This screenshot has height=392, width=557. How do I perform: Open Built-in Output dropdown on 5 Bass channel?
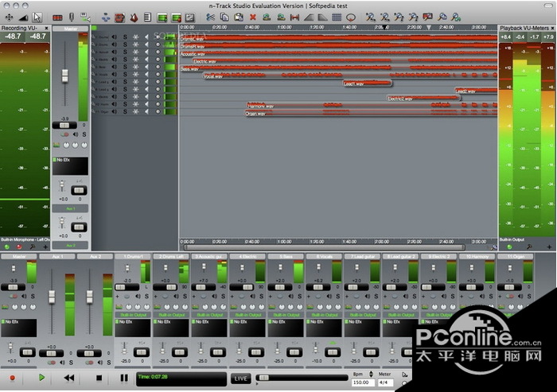click(x=286, y=315)
